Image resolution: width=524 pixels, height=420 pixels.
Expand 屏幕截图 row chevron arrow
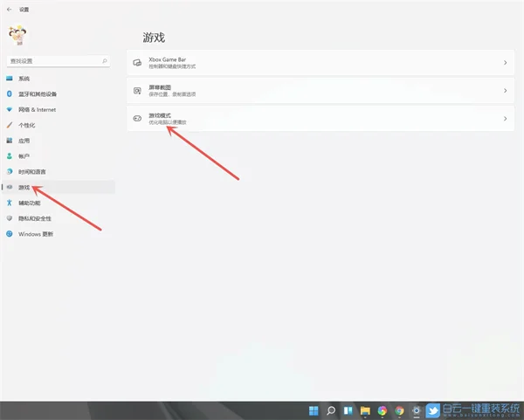tap(506, 91)
